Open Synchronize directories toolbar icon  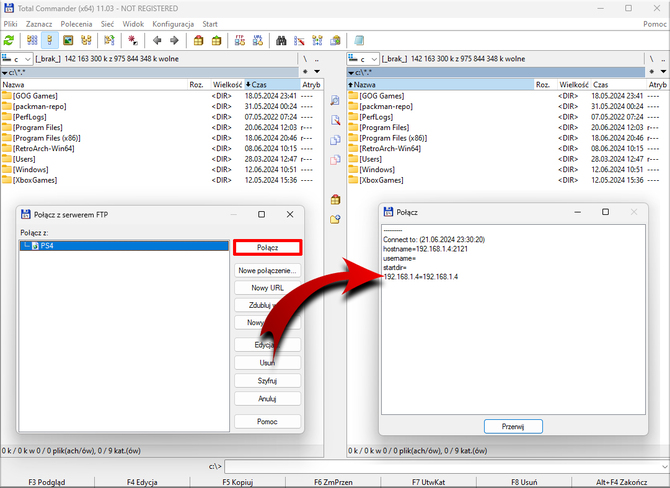[317, 41]
